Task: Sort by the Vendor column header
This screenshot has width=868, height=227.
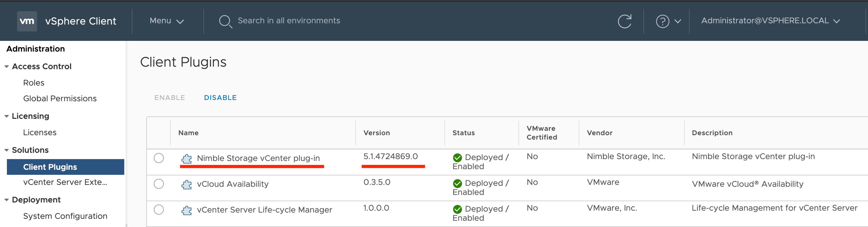Action: coord(600,133)
